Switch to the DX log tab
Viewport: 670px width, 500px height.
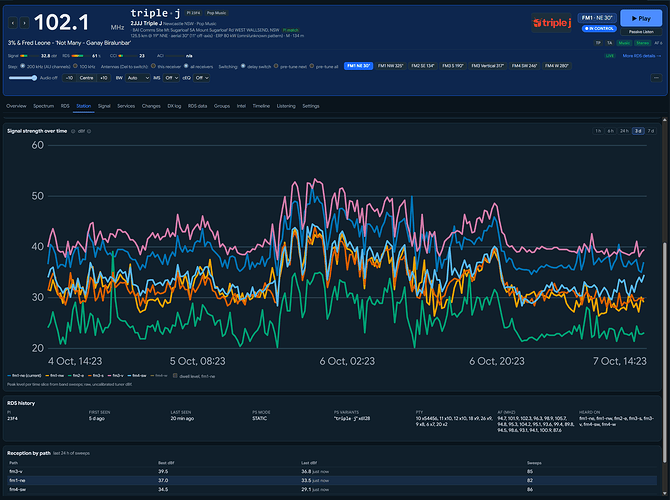pyautogui.click(x=174, y=106)
